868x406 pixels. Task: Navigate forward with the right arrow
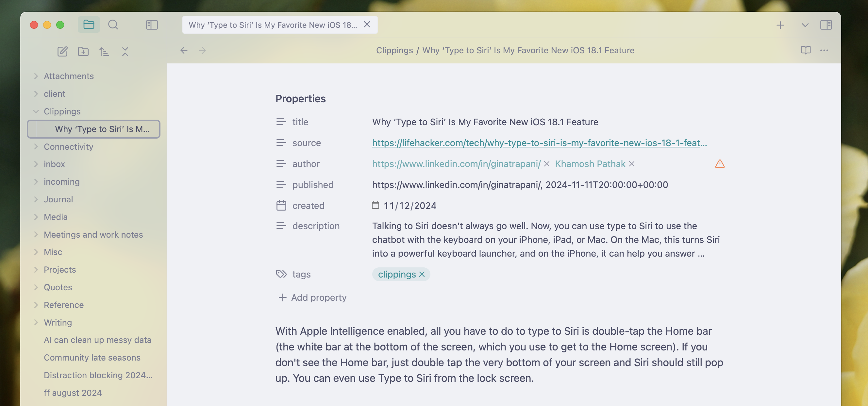[202, 50]
